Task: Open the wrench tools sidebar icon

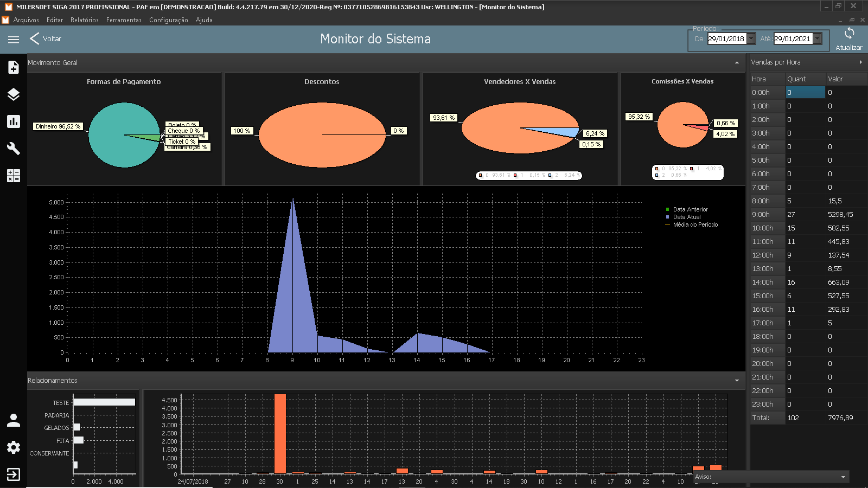Action: pyautogui.click(x=14, y=149)
